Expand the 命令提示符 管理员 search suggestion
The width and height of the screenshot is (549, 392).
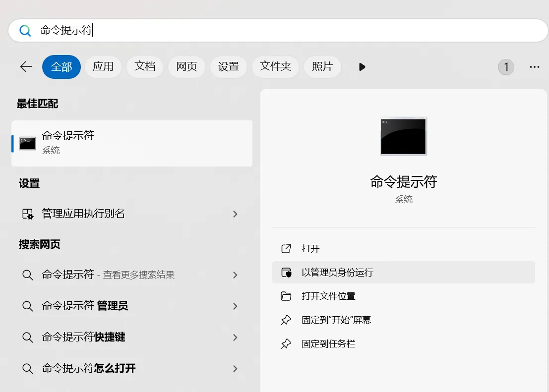(x=235, y=306)
